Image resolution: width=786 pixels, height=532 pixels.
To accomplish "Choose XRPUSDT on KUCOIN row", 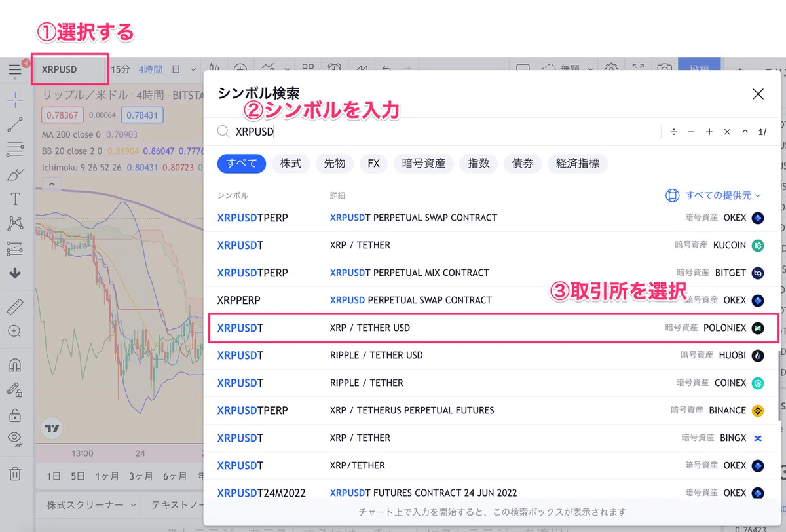I will pyautogui.click(x=493, y=245).
